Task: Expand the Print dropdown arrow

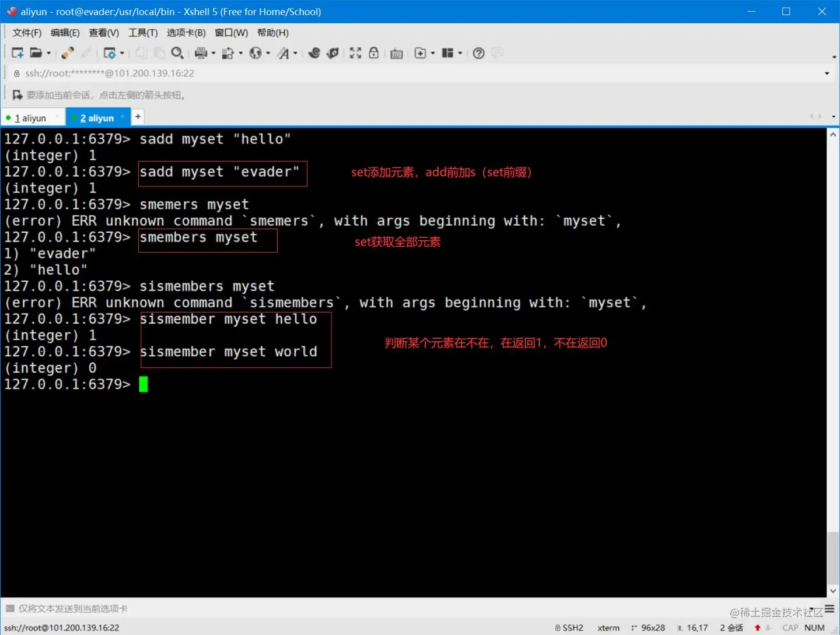Action: pos(213,53)
